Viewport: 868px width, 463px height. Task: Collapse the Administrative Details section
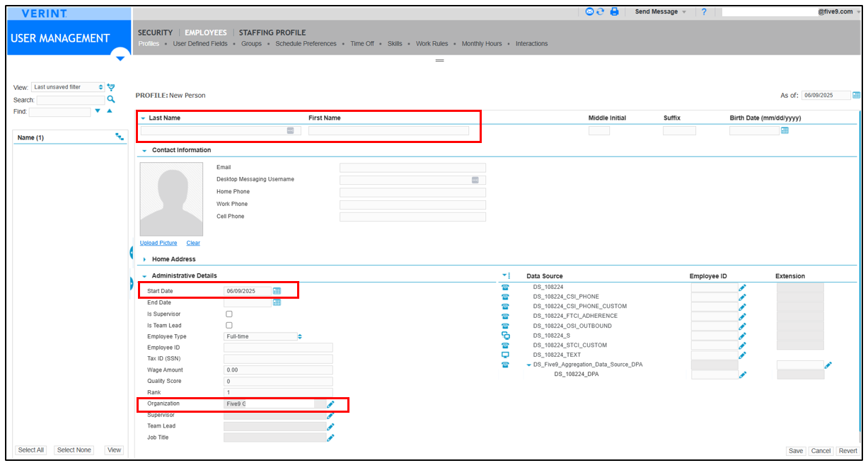coord(144,276)
